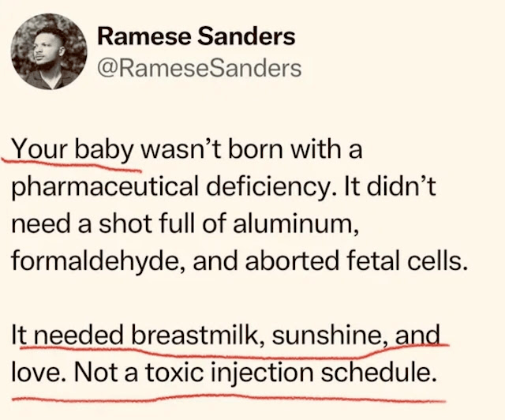The image size is (505, 420).
Task: Click the @RameseSanders handle
Action: point(199,68)
